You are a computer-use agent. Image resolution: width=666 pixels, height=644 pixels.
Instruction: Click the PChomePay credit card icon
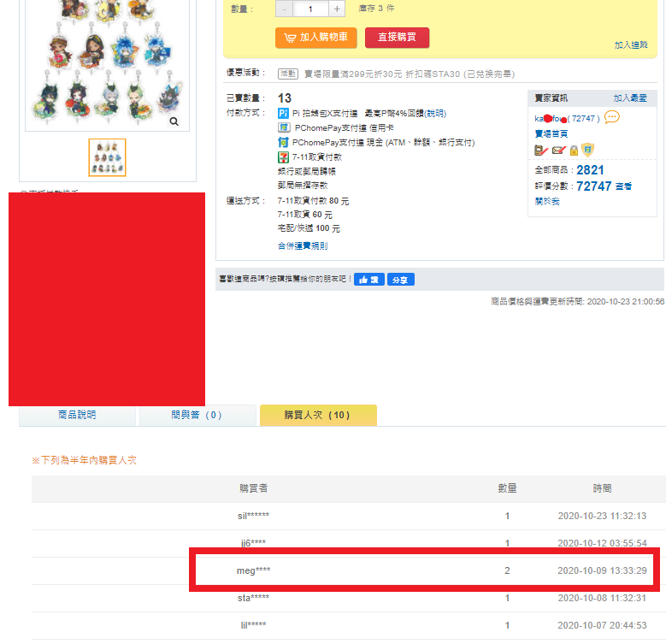(283, 127)
